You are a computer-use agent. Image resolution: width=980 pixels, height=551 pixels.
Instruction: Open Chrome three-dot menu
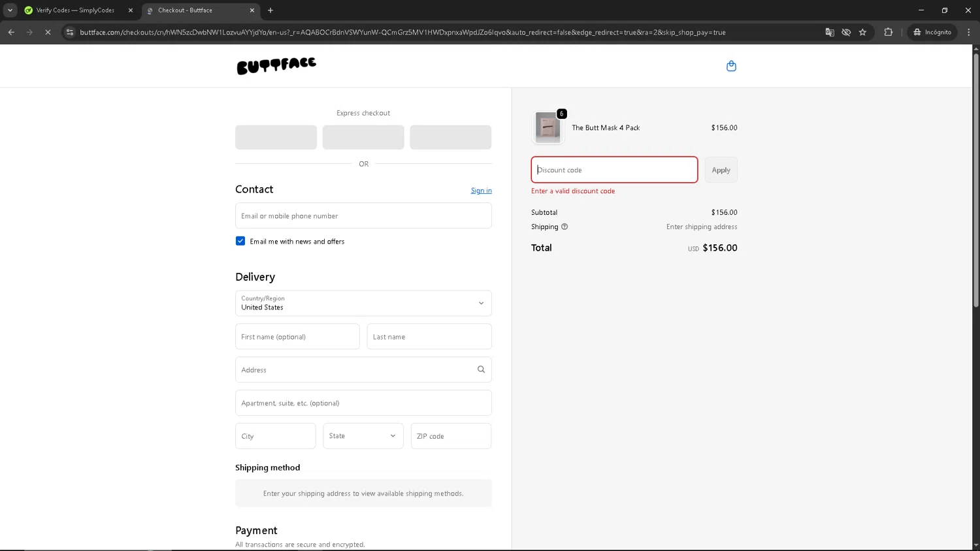click(968, 32)
